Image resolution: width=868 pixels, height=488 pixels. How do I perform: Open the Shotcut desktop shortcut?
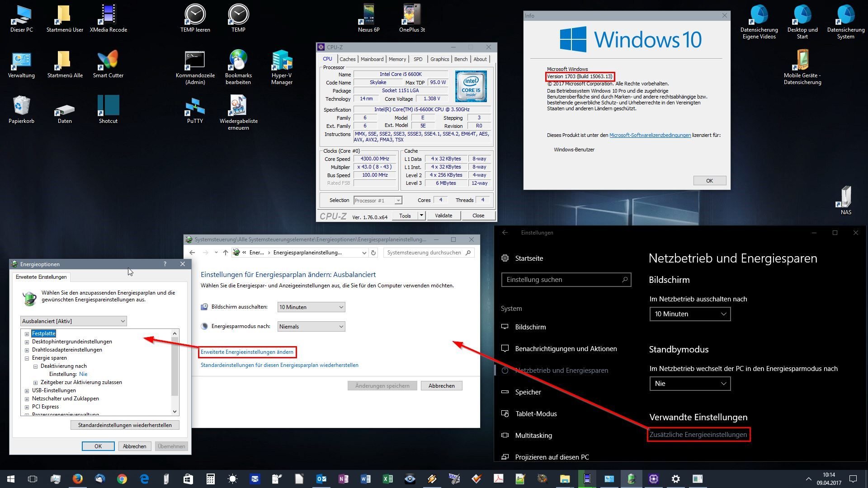108,110
